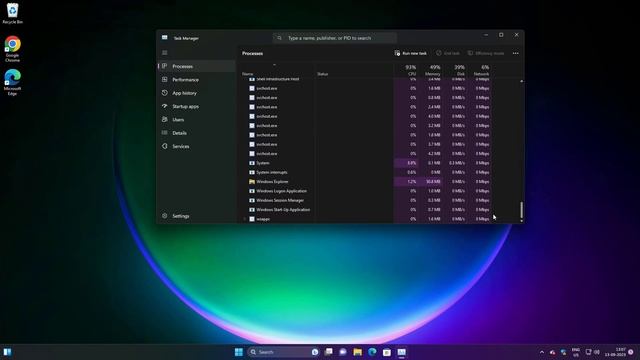Image resolution: width=640 pixels, height=360 pixels.
Task: Click the Windows Explorer folder icon in process list
Action: click(x=252, y=182)
